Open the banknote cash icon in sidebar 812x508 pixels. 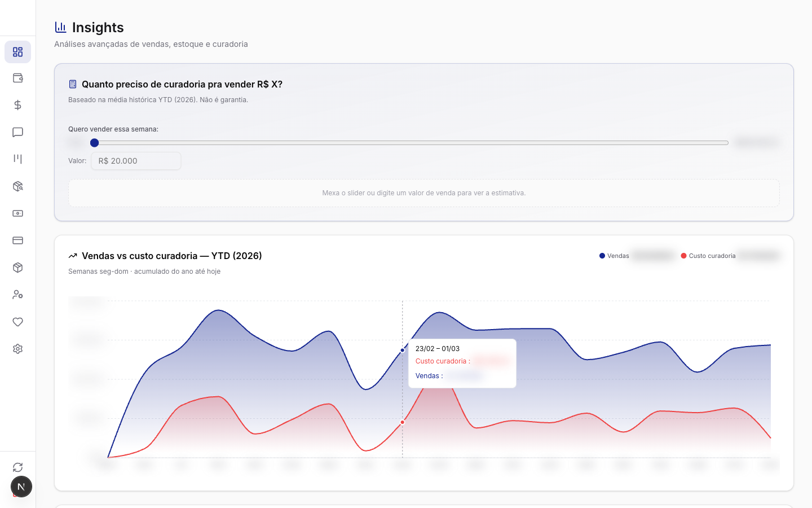[17, 213]
